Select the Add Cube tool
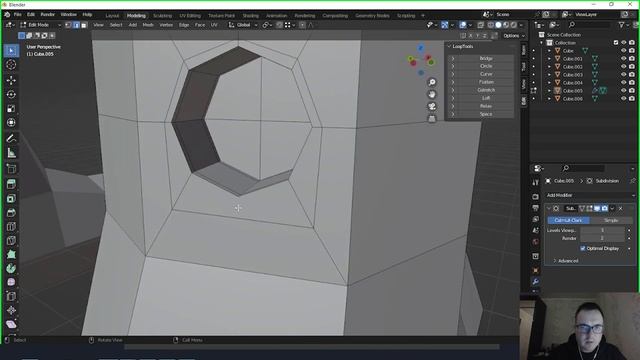 [11, 169]
